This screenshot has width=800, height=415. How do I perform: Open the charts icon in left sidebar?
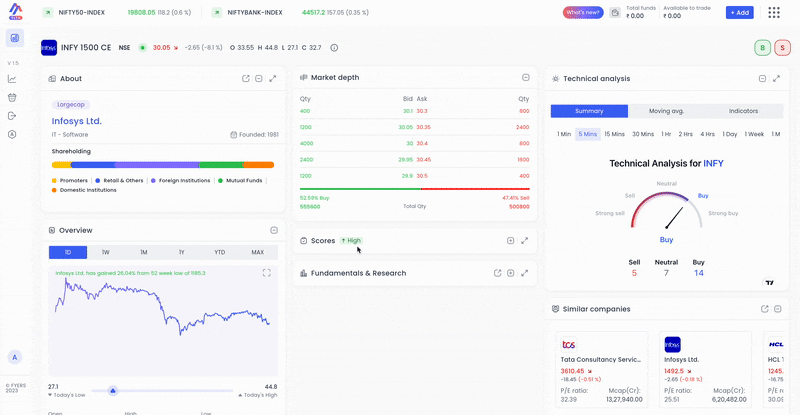click(12, 79)
